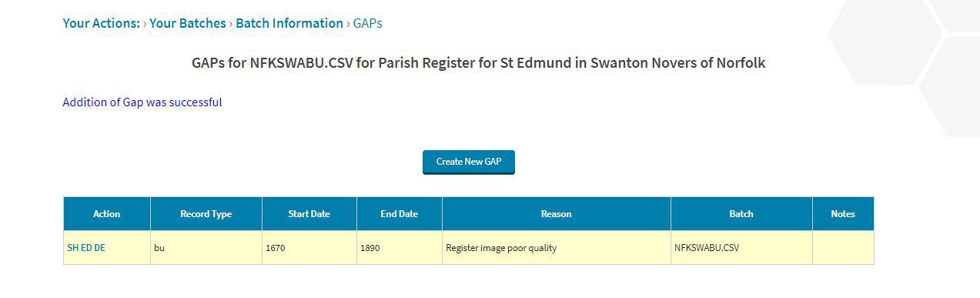This screenshot has width=980, height=298.
Task: Select the 1890 end date cell
Action: point(400,248)
